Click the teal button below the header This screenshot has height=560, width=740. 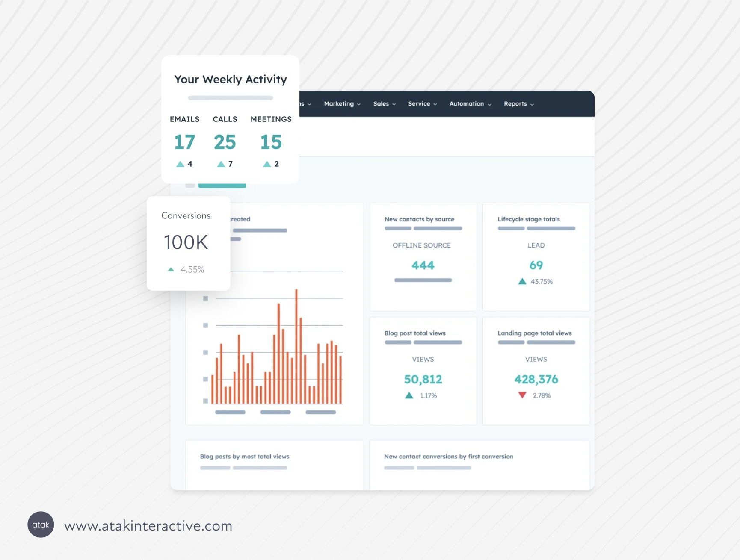click(222, 186)
